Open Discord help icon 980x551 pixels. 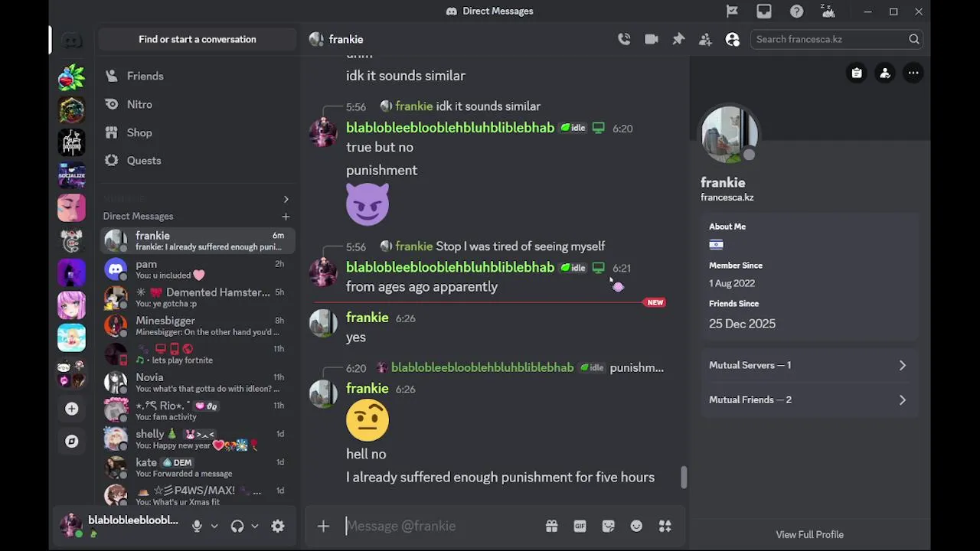point(796,11)
